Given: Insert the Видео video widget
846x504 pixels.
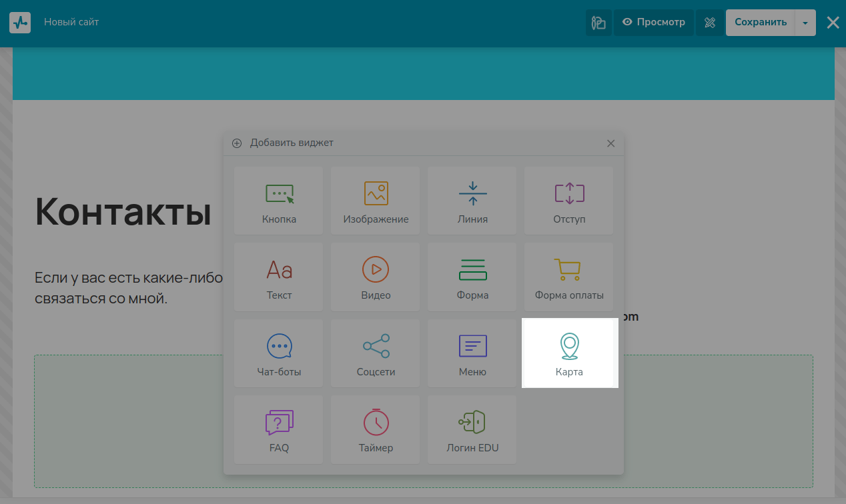Looking at the screenshot, I should (376, 277).
